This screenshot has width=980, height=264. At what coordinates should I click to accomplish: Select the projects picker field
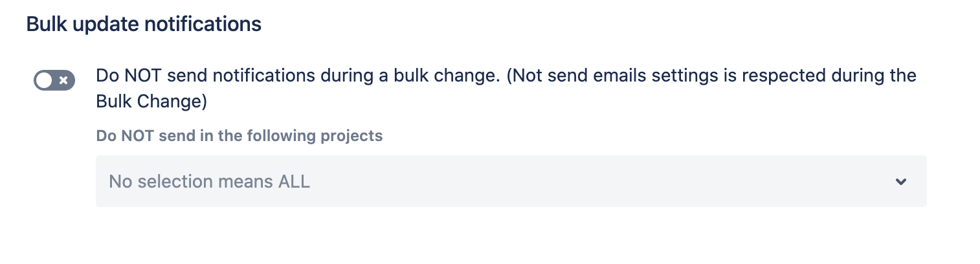pos(510,181)
